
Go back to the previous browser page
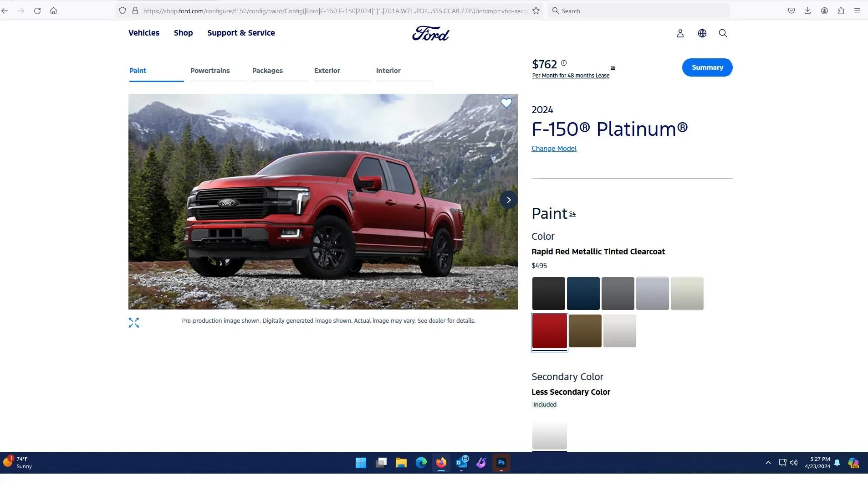pyautogui.click(x=5, y=10)
